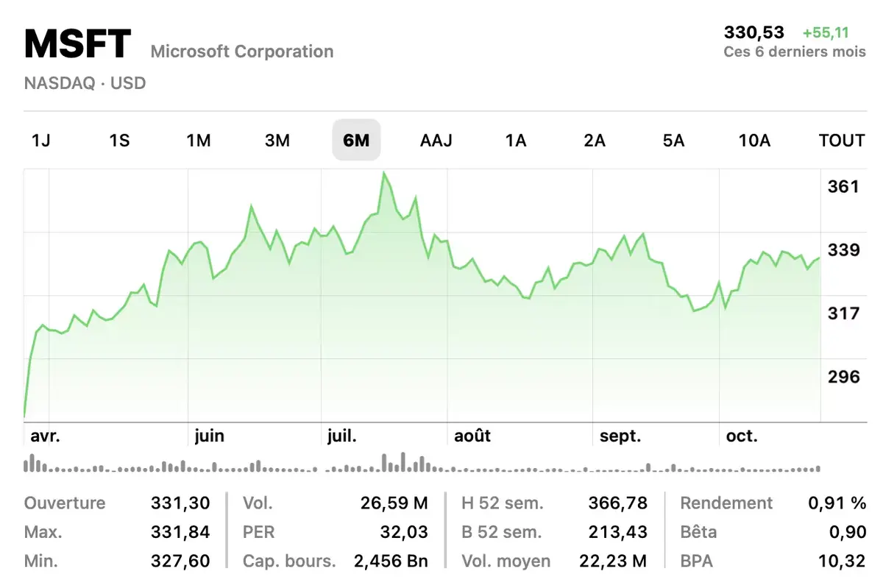Select the 1A one-year range
Screen dimensions: 883x588
(515, 140)
